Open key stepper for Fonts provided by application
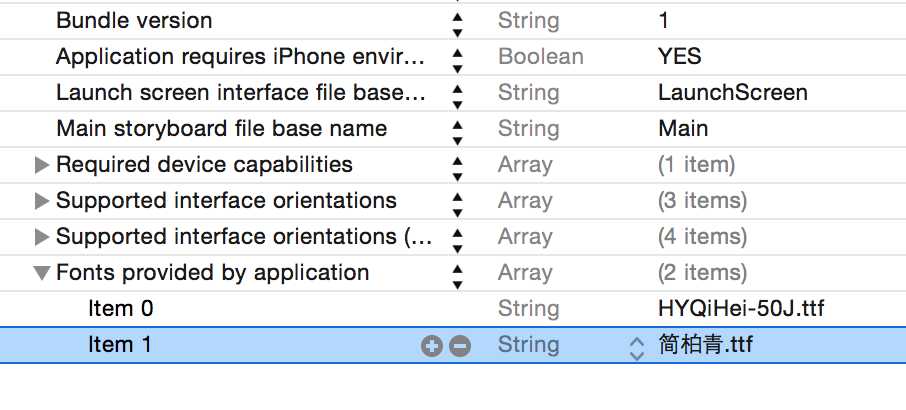Screen dimensions: 906x410 click(x=458, y=273)
